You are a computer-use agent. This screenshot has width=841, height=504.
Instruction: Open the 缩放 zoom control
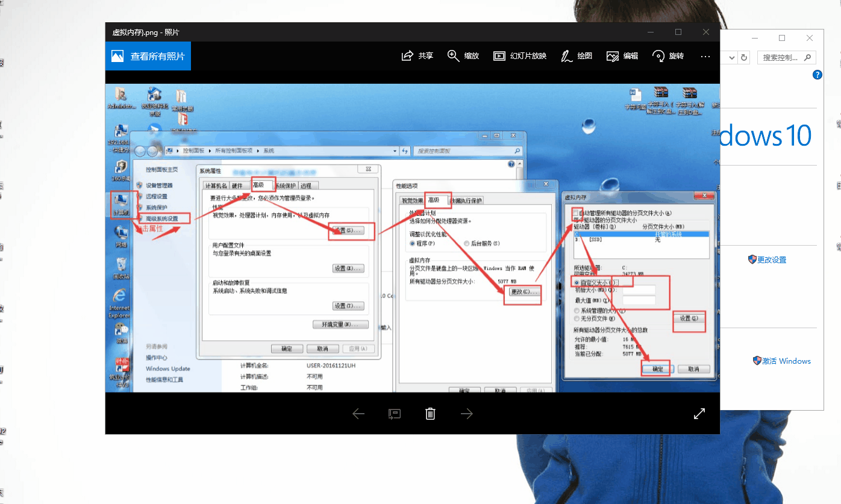463,56
